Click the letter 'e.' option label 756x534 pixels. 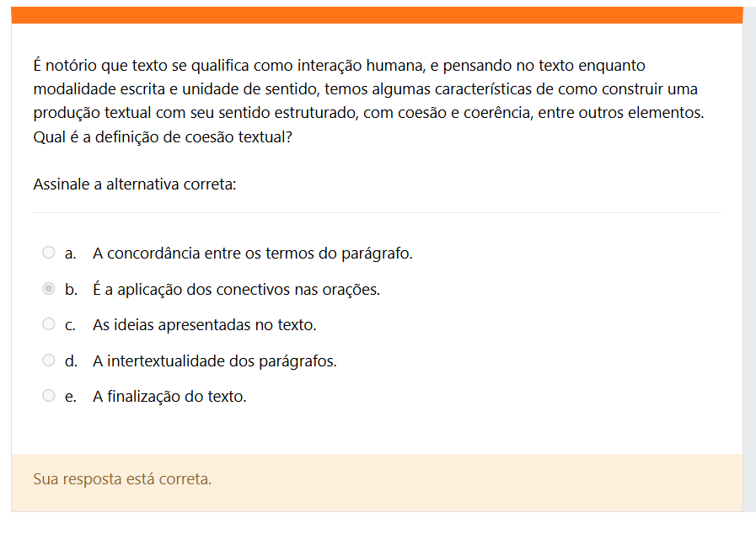tap(71, 397)
